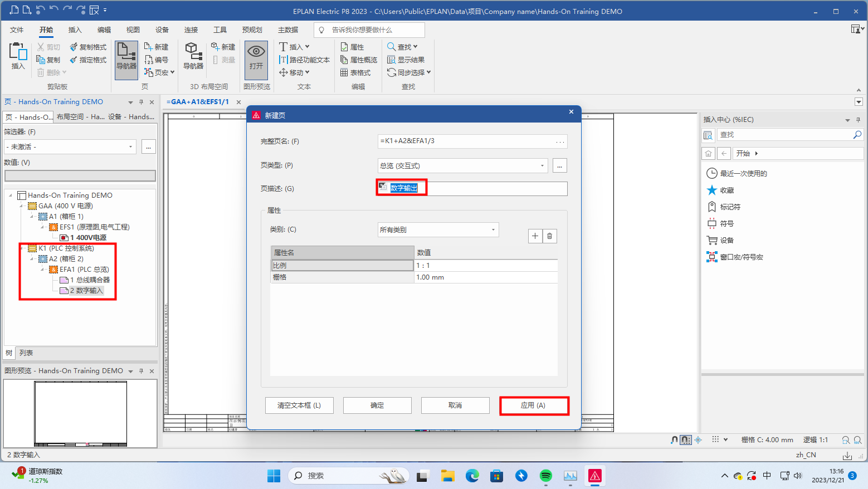
Task: Switch to the 列表 list tab
Action: click(x=26, y=353)
